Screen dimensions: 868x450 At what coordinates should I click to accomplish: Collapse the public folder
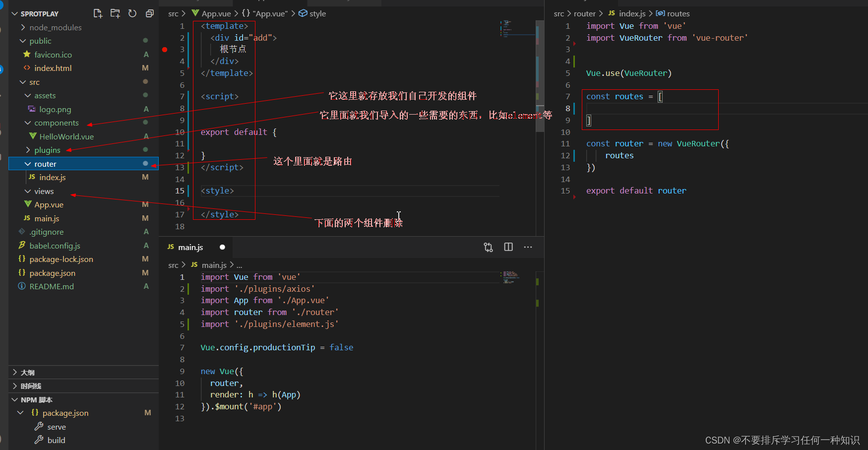(x=23, y=41)
